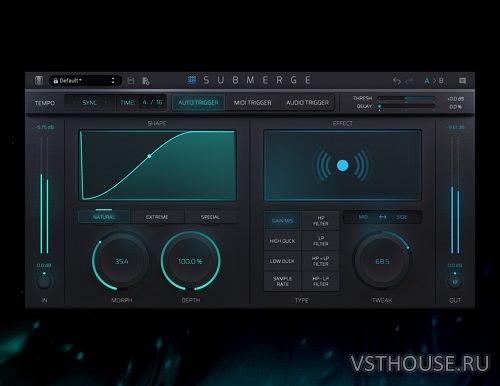Click the output level meter

[455, 195]
